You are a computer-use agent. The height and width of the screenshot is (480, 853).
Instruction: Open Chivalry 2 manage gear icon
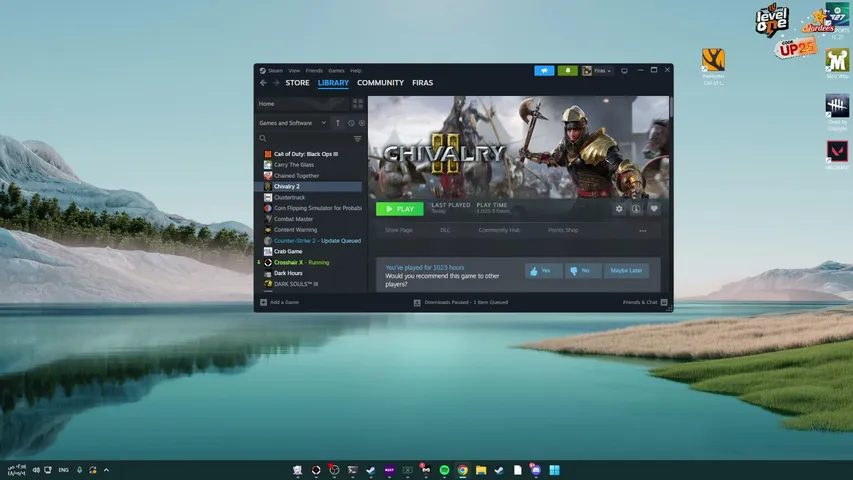coord(619,208)
